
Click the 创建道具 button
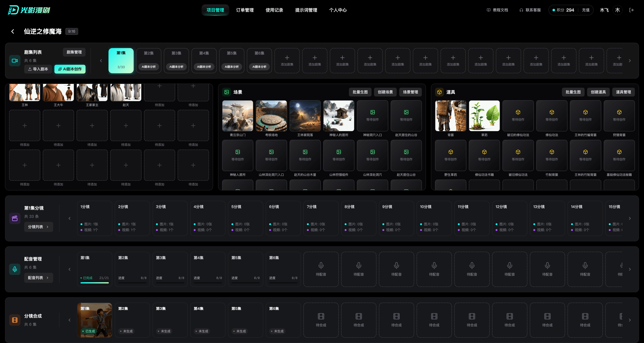click(598, 92)
